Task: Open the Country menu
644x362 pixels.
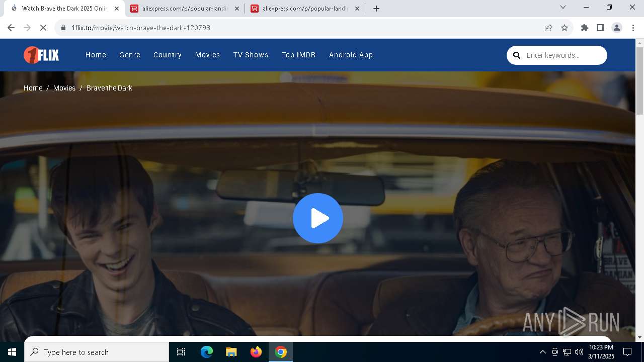Action: [x=168, y=55]
